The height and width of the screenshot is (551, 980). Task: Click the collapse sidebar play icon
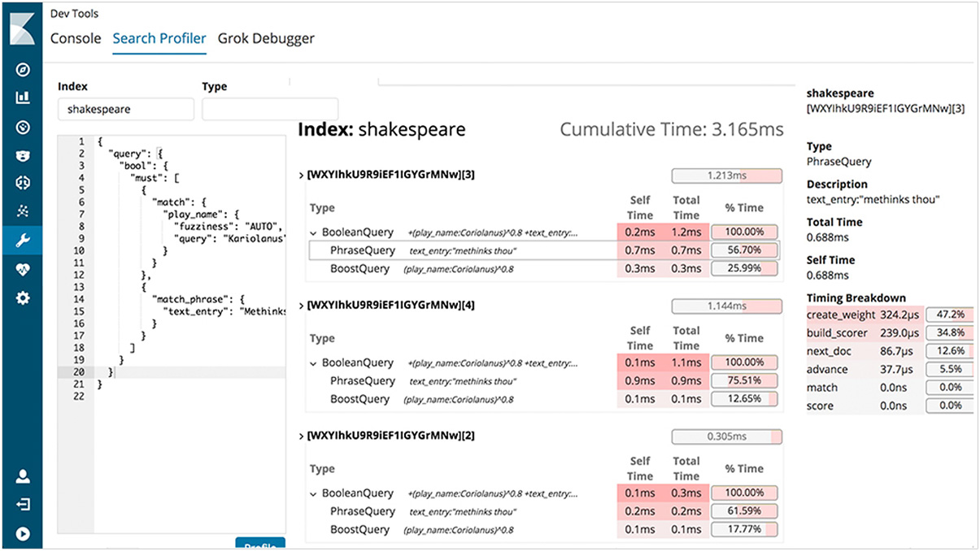[23, 534]
